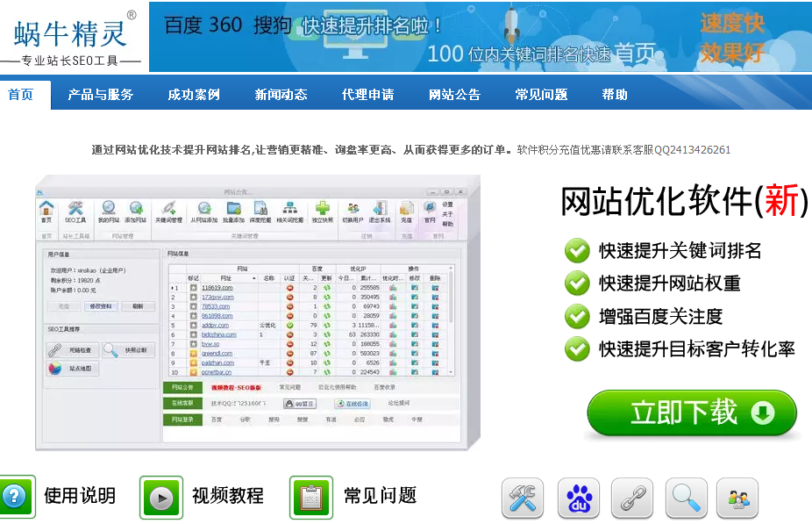Image resolution: width=812 pixels, height=524 pixels.
Task: Click the checkmark beside 快速提升网站权重
Action: (577, 284)
